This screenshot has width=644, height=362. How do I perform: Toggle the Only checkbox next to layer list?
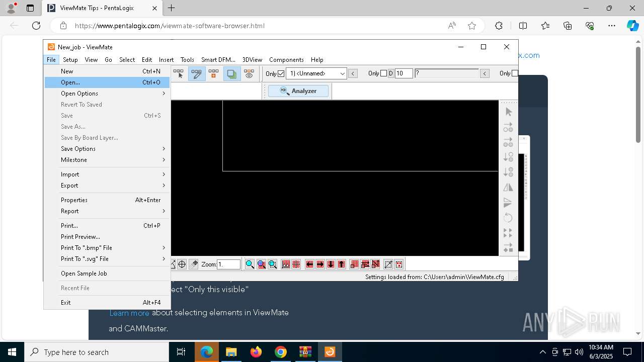281,73
